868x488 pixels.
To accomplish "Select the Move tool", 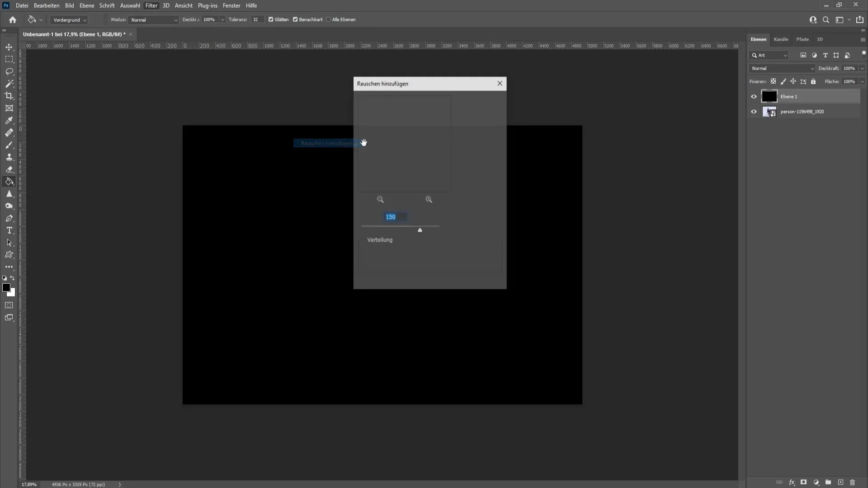I will pyautogui.click(x=9, y=47).
